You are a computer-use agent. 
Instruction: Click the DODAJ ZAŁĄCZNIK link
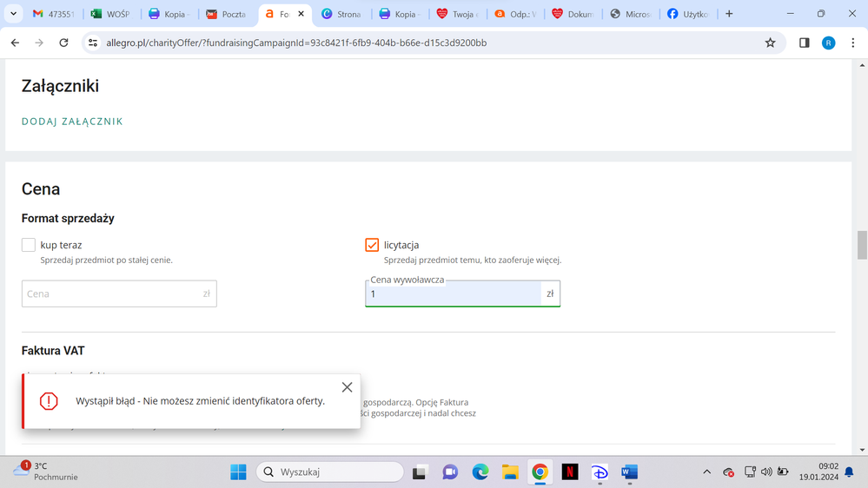(72, 122)
